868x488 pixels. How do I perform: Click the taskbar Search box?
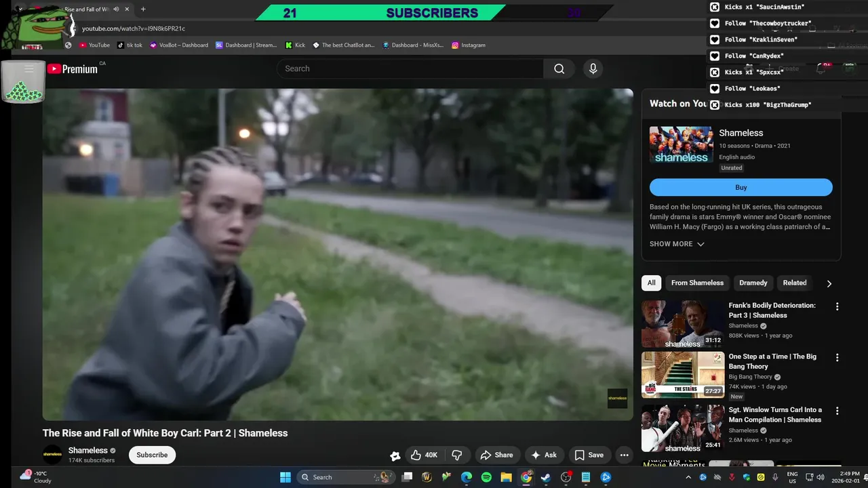tap(346, 477)
